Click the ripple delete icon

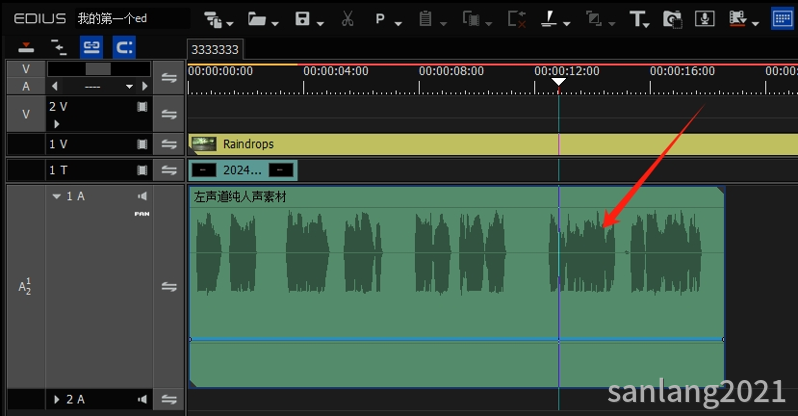pyautogui.click(x=516, y=18)
